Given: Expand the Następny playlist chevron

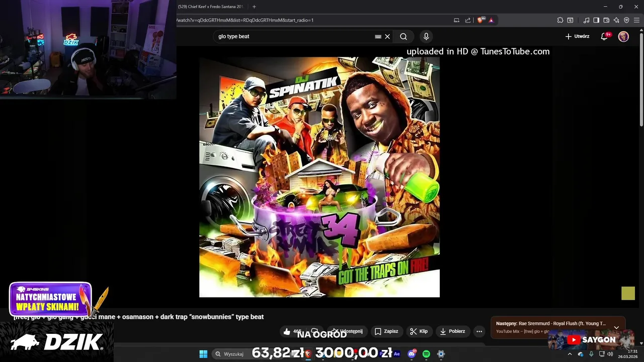Looking at the screenshot, I should click(616, 327).
